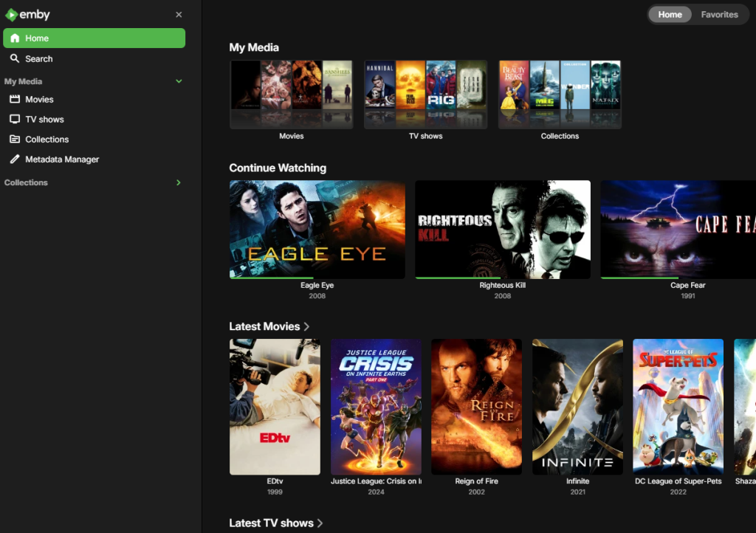Open the Infinite movie poster
This screenshot has width=756, height=533.
tap(577, 407)
